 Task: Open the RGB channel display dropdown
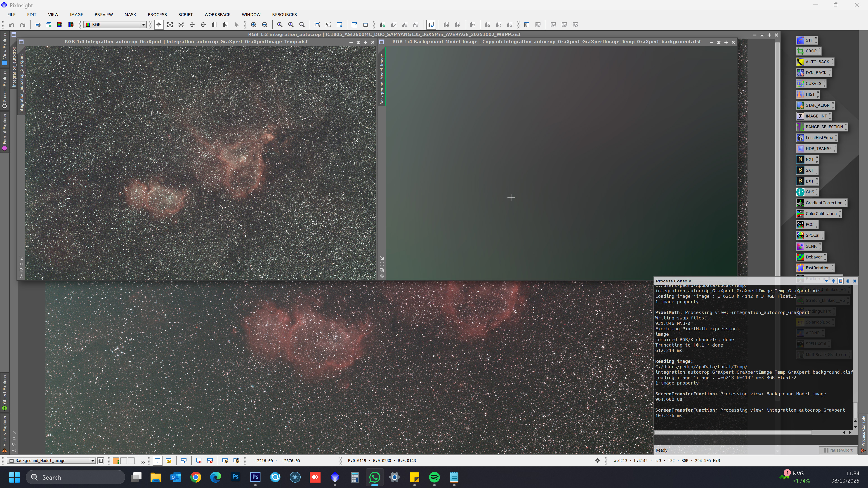click(143, 25)
